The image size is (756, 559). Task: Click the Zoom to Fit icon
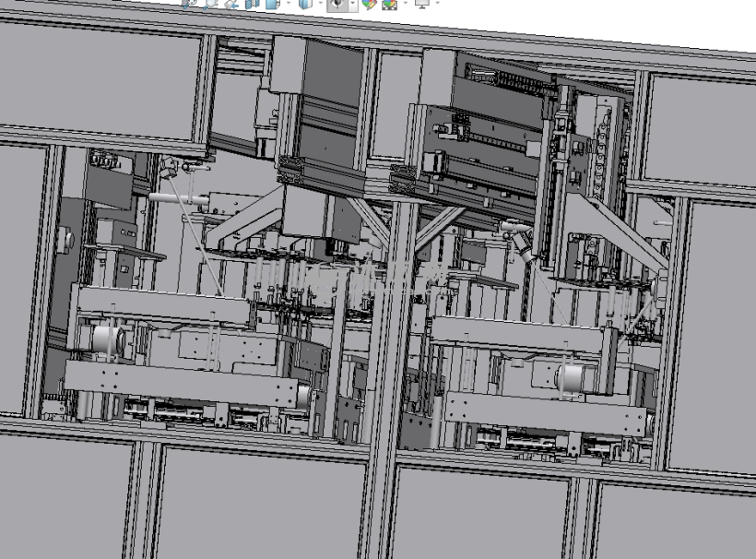189,3
